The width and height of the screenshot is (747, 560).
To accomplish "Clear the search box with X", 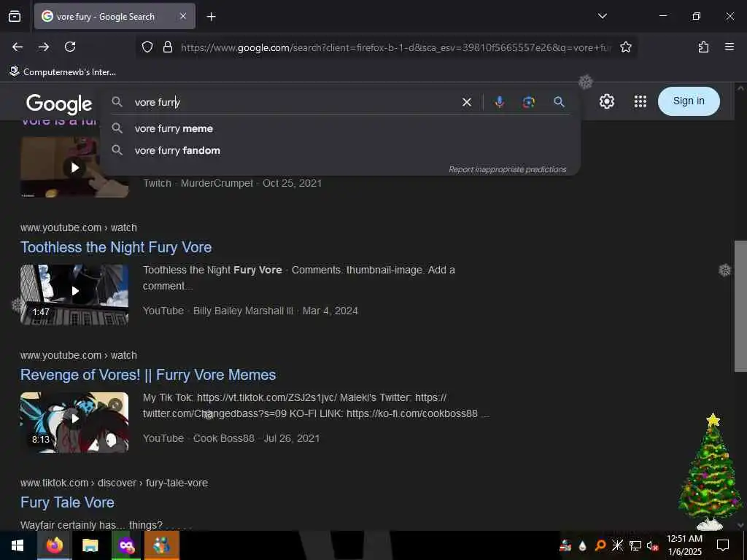I will 467,102.
